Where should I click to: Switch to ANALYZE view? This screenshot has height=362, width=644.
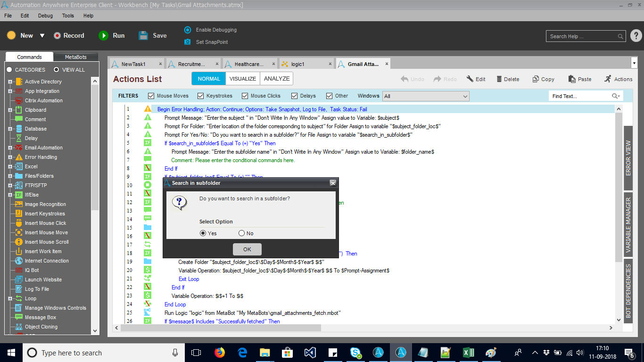(x=277, y=79)
